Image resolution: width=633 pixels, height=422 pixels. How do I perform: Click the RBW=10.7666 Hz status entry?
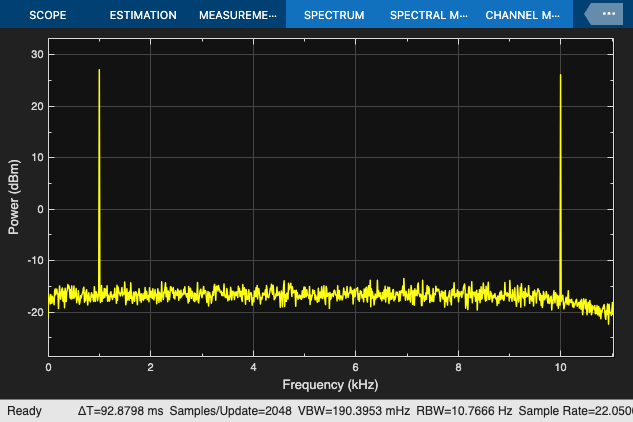click(464, 411)
